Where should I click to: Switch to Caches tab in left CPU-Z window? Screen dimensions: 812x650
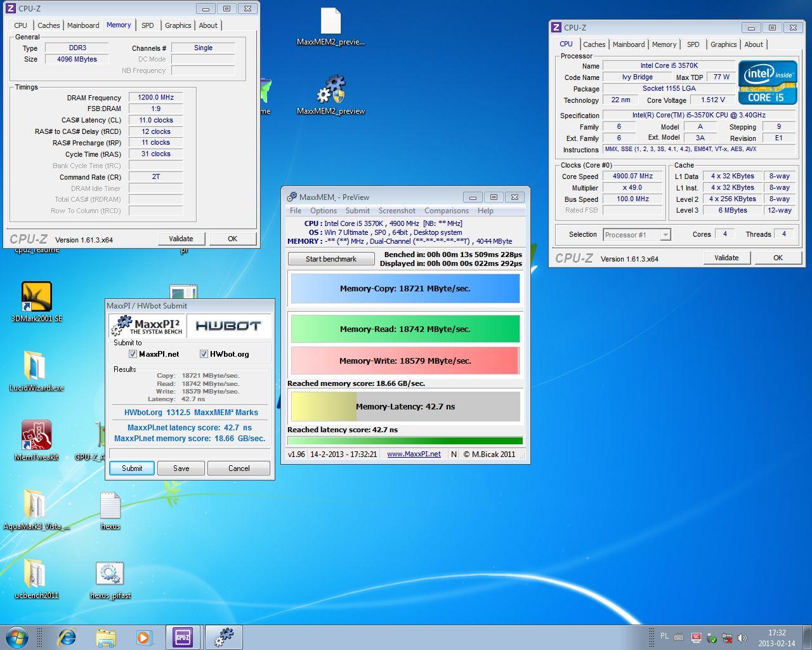49,25
